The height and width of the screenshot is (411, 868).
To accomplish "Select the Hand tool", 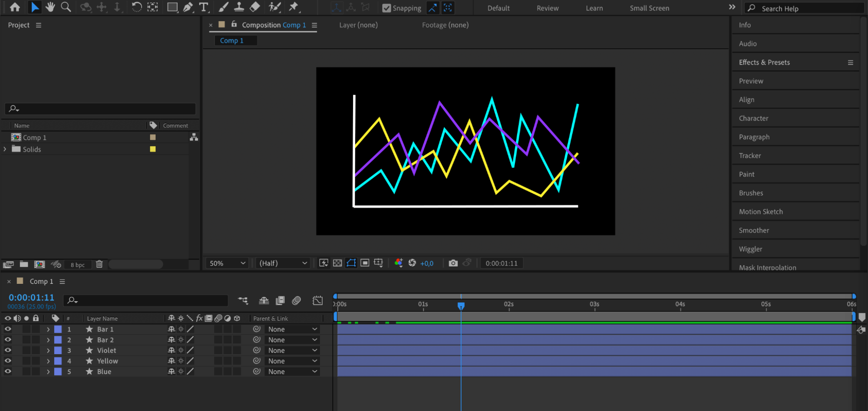I will click(50, 7).
